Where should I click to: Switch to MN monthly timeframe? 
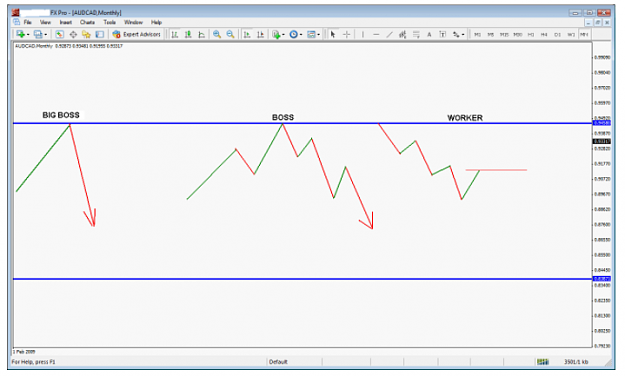pyautogui.click(x=584, y=35)
